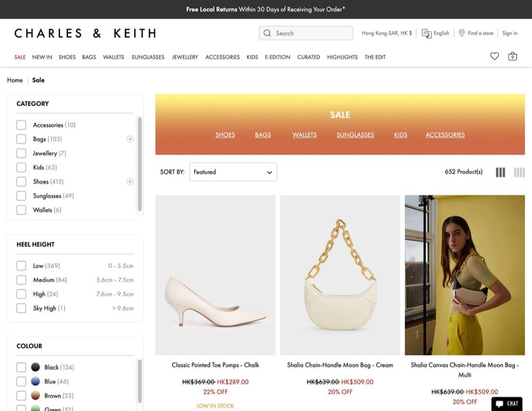Click the Sign in link

point(510,34)
